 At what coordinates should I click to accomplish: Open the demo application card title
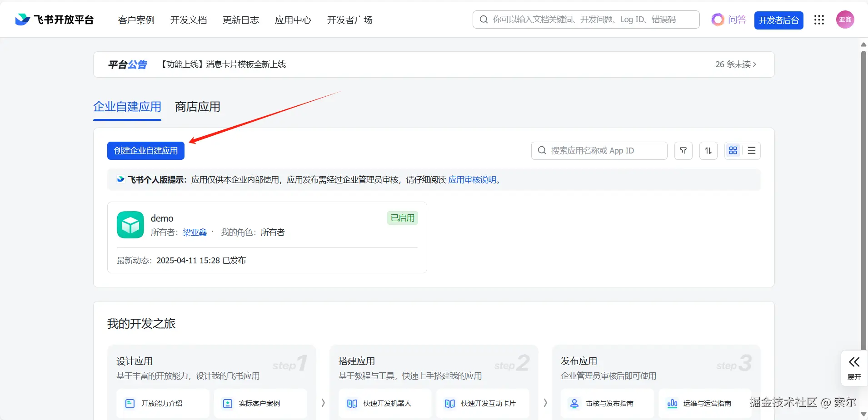tap(162, 218)
